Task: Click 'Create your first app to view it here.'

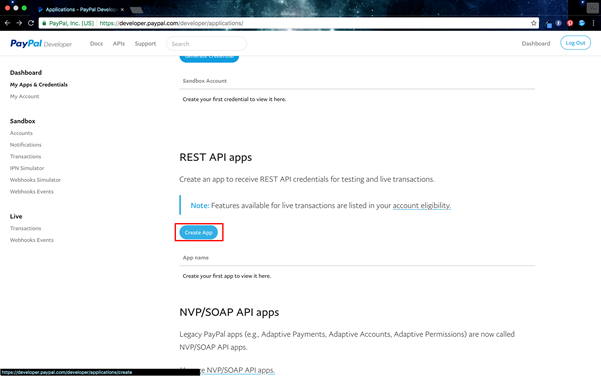Action: (x=227, y=276)
